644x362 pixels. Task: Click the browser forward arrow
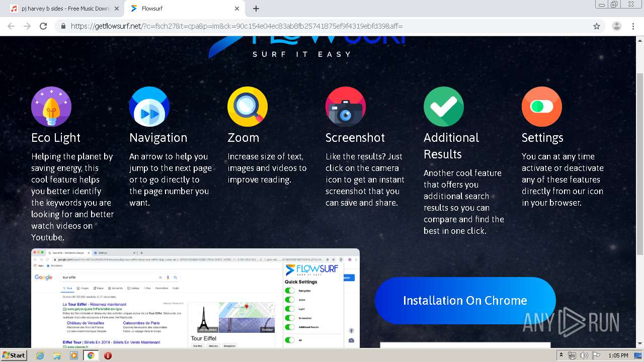27,26
